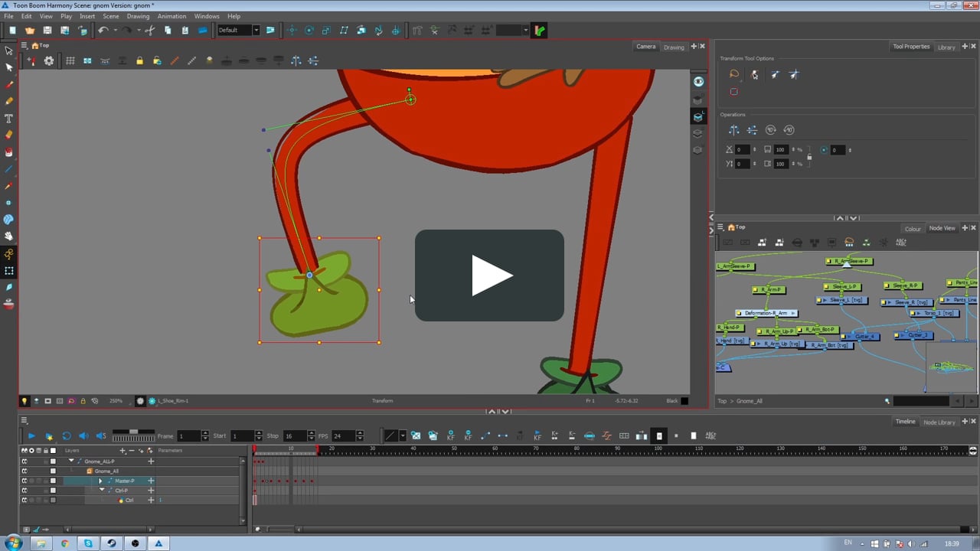The height and width of the screenshot is (551, 980).
Task: Toggle the light bulb icon in the camera status bar
Action: point(24,401)
